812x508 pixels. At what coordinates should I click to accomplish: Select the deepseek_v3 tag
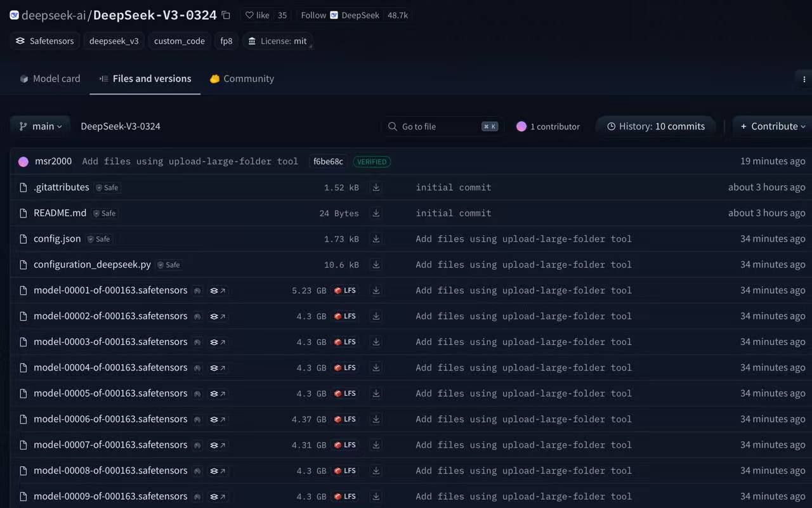click(114, 41)
